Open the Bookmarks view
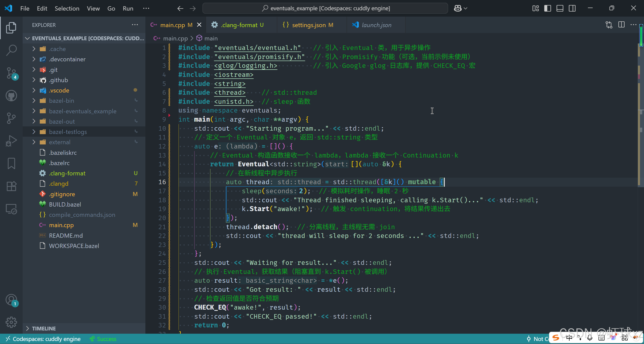 [x=11, y=163]
